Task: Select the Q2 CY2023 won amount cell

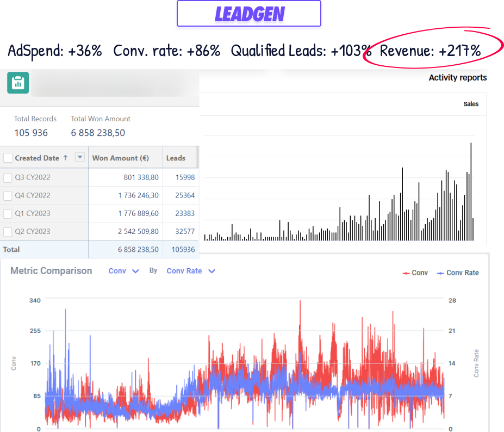Action: click(138, 231)
